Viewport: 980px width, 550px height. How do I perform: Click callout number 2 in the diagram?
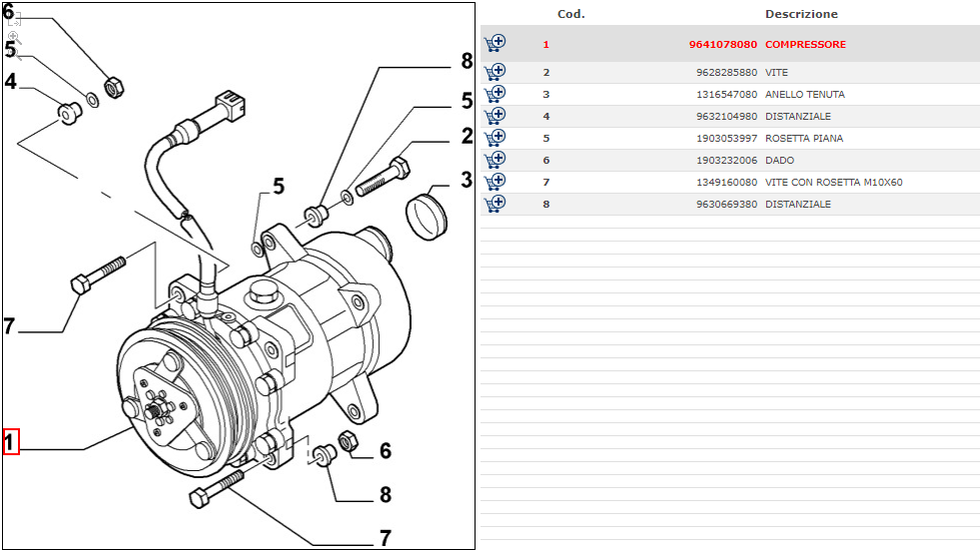point(467,136)
